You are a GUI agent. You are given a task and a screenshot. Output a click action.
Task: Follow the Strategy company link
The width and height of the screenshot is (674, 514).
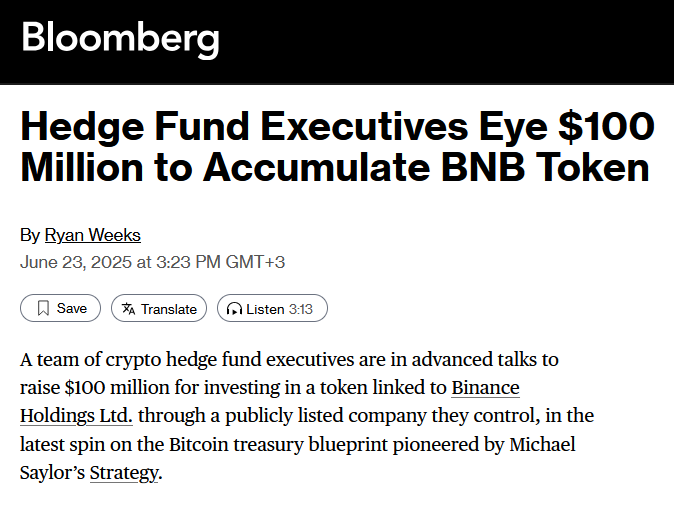tap(124, 471)
